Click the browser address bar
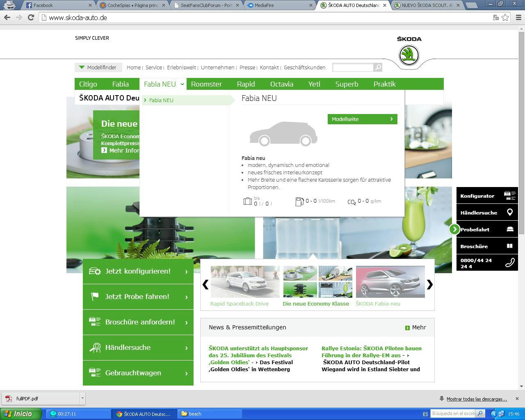The height and width of the screenshot is (420, 525). click(267, 18)
